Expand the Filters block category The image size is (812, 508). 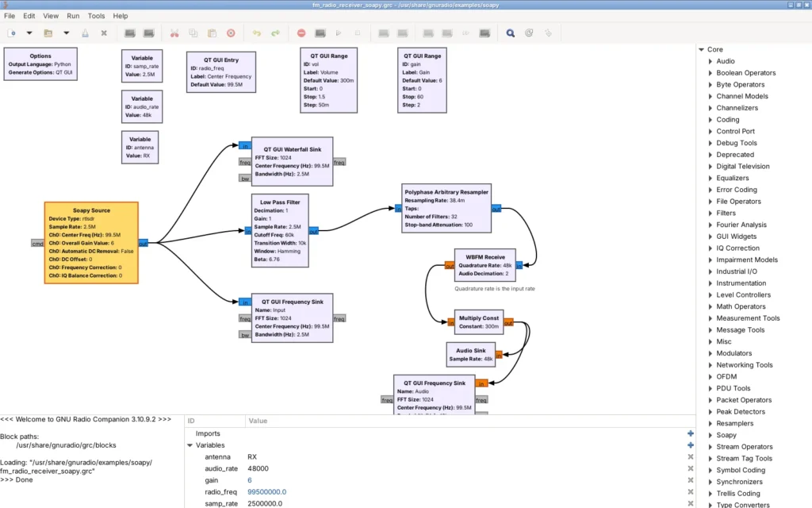(710, 213)
